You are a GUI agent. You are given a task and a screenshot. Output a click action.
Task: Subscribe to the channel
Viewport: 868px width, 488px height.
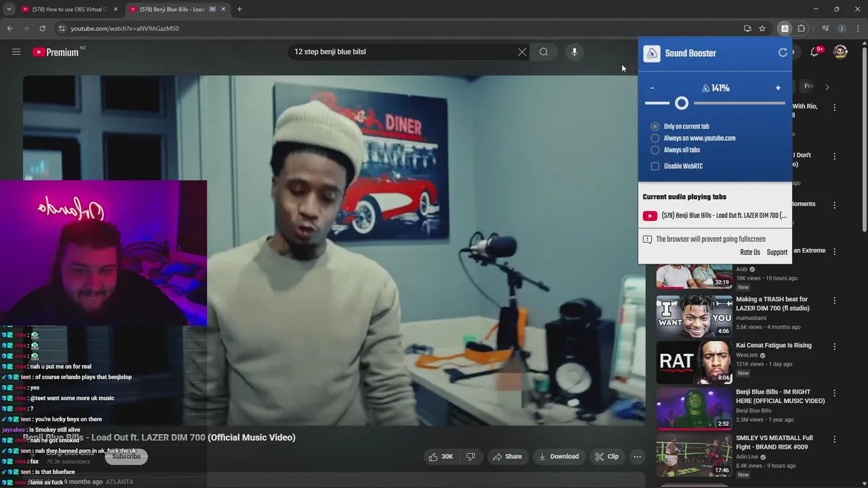click(126, 457)
